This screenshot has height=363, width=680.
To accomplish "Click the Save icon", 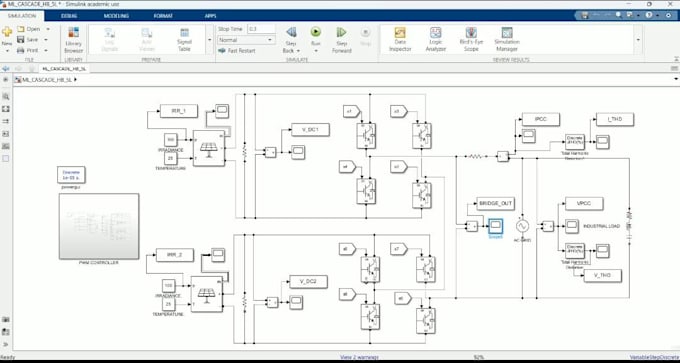I will (21, 39).
